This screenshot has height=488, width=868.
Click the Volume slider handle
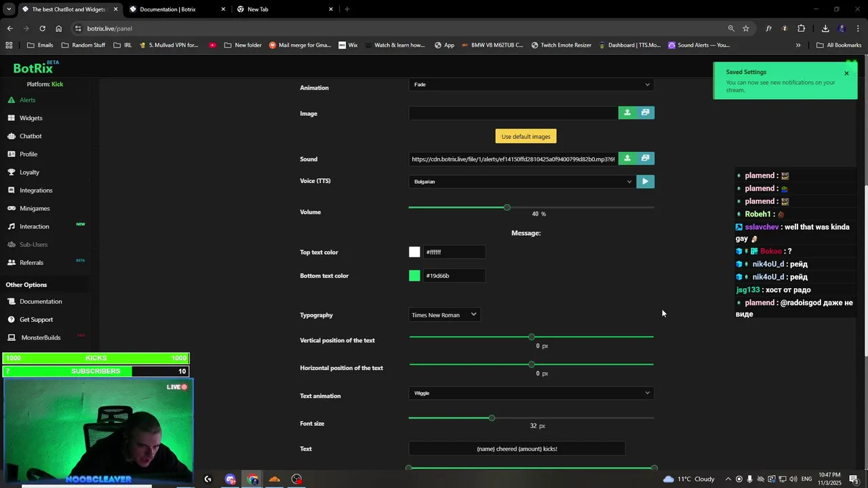[x=507, y=207]
